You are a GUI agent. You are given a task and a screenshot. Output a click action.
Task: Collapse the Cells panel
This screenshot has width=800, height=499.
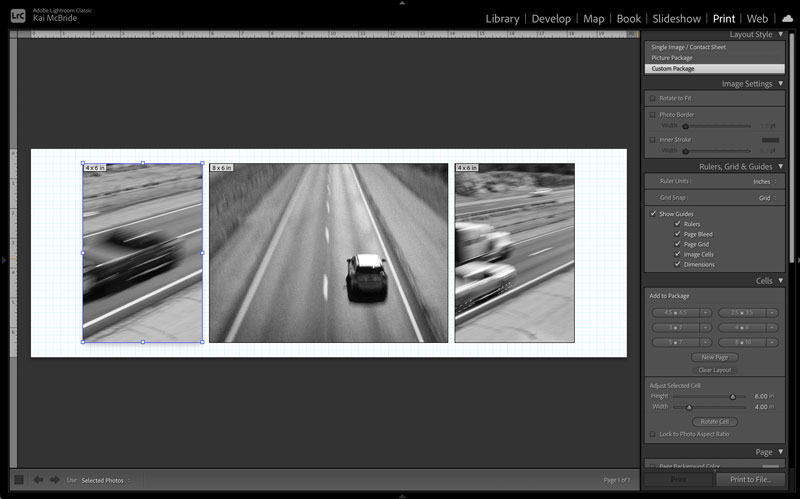781,281
